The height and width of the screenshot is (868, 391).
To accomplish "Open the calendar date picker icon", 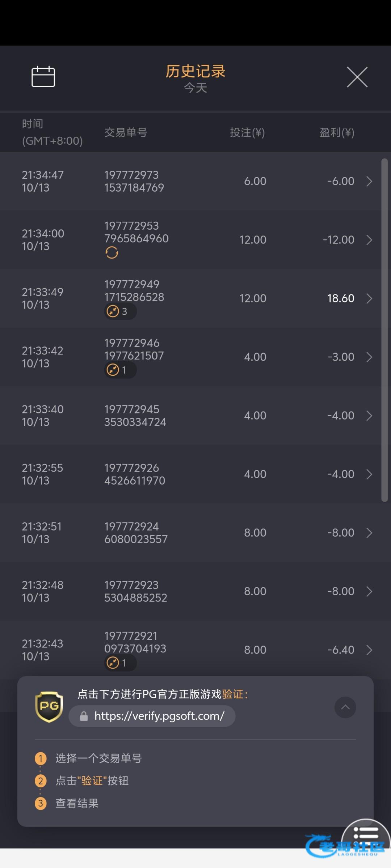I will tap(43, 77).
